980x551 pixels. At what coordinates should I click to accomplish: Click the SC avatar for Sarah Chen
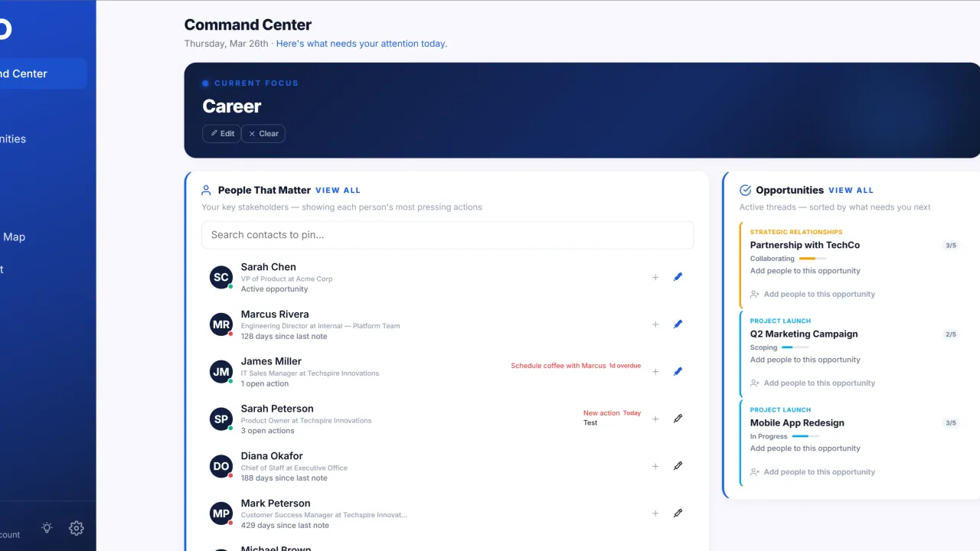click(221, 277)
